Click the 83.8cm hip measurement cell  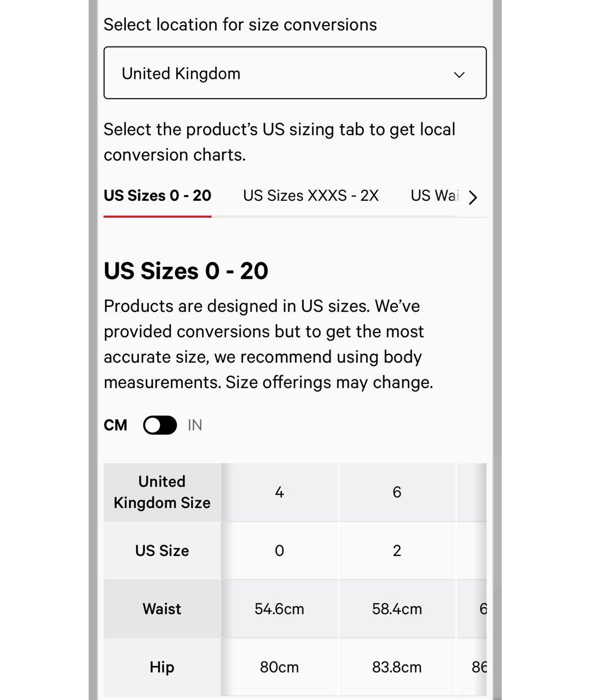pyautogui.click(x=397, y=667)
